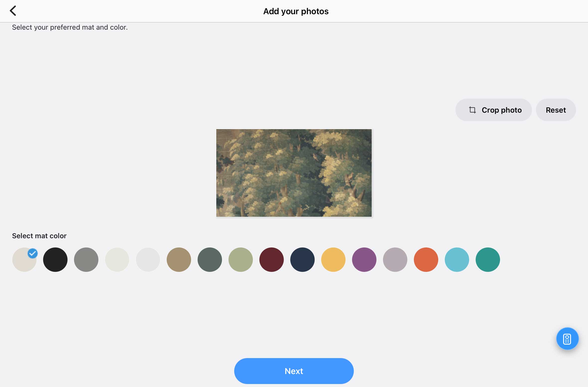Choose the dusty lavender gray mat color
588x387 pixels.
(395, 259)
